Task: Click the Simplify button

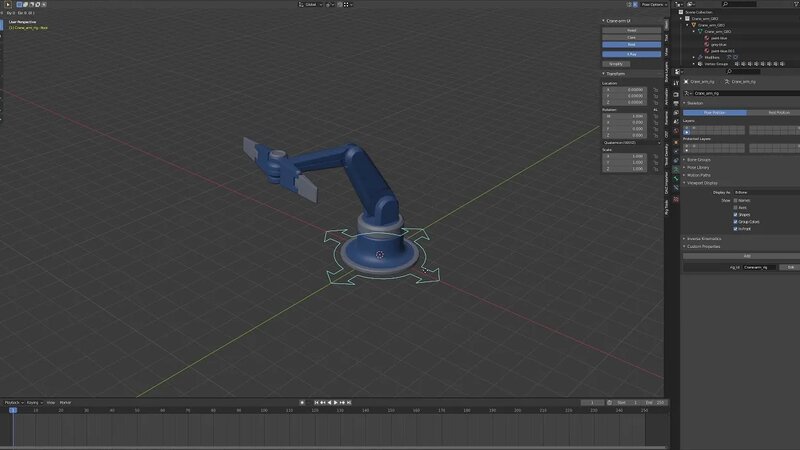Action: coord(616,64)
